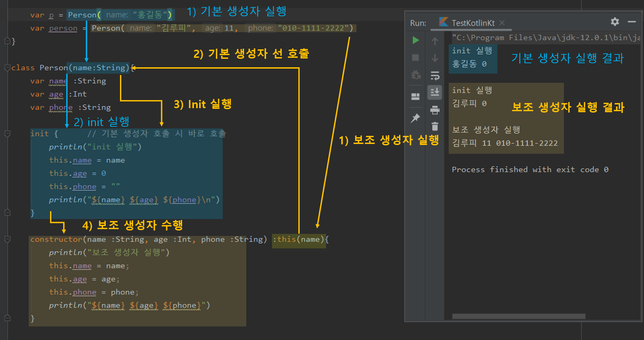Click the Kotlin logo icon on the run tab
Viewport: 644px width, 340px height.
point(444,22)
